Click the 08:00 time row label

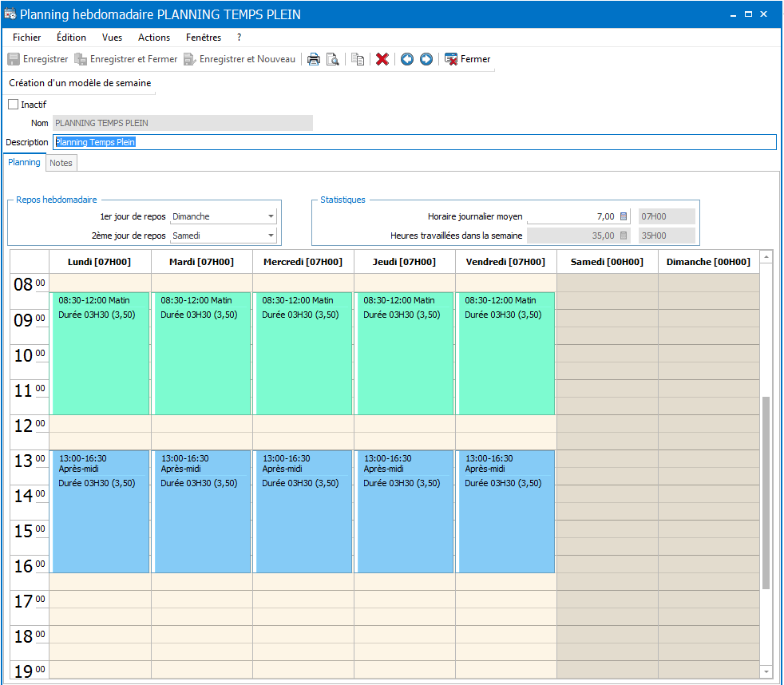(30, 284)
